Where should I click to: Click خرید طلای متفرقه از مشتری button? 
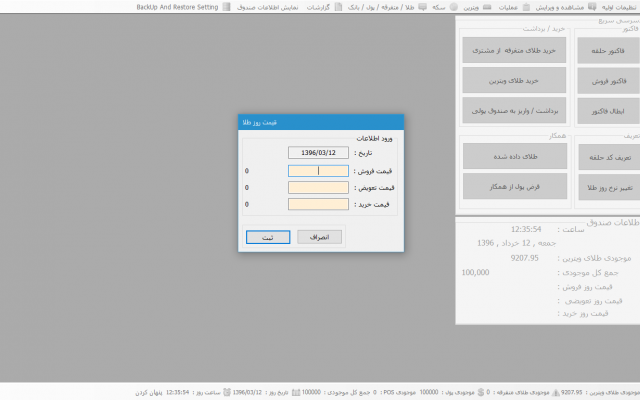click(514, 50)
